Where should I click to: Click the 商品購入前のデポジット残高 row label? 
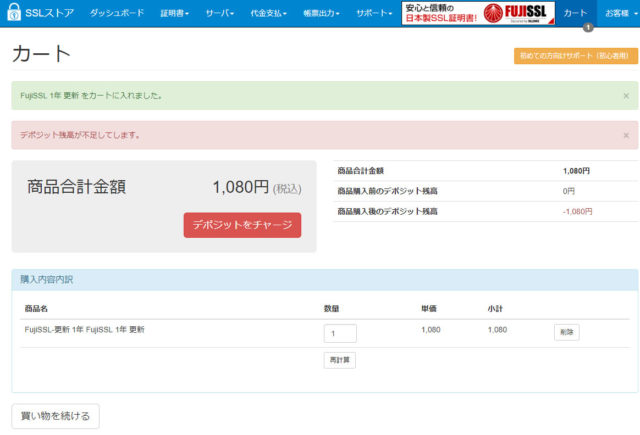tap(387, 191)
